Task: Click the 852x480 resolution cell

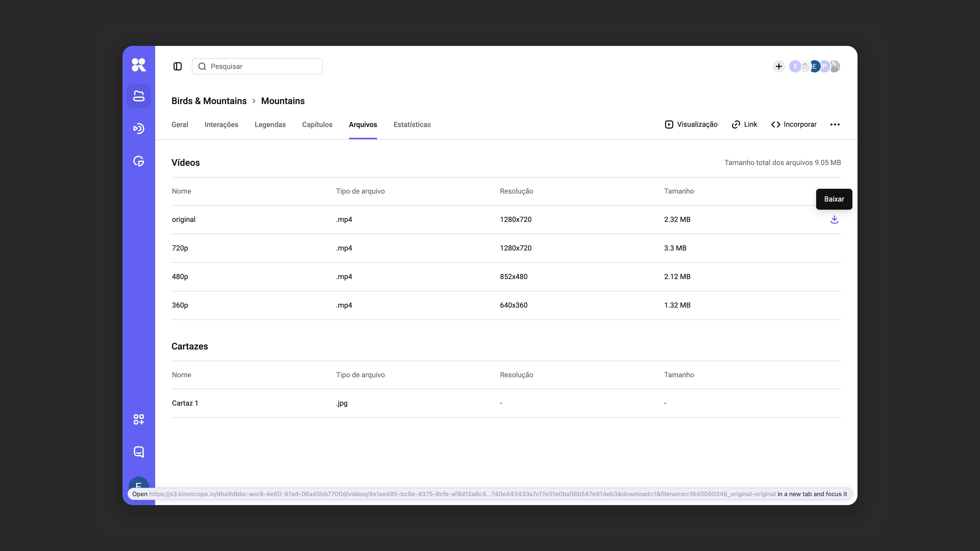Action: point(513,277)
